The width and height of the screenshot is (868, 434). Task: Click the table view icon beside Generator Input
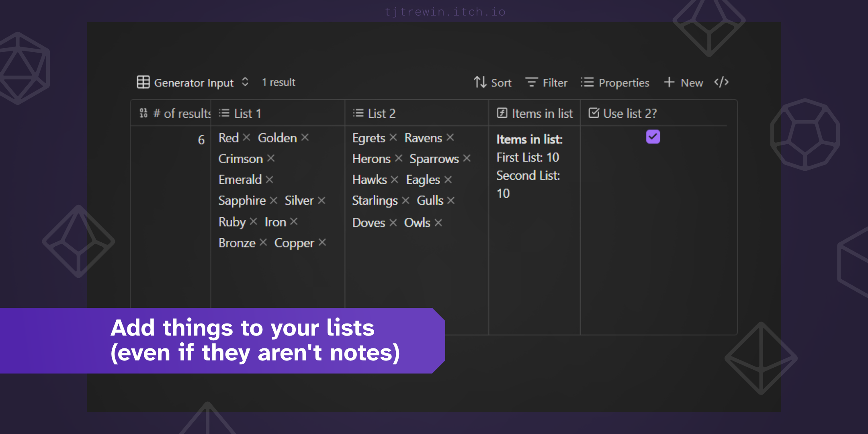pyautogui.click(x=143, y=82)
